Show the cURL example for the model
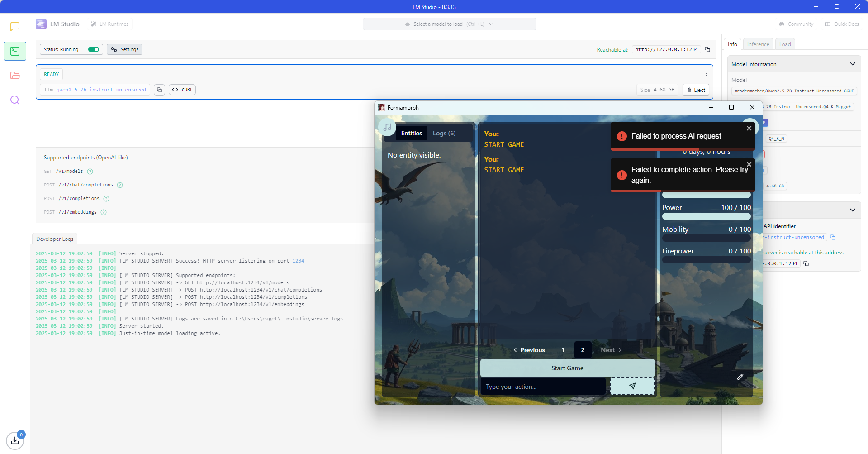868x454 pixels. pyautogui.click(x=182, y=90)
